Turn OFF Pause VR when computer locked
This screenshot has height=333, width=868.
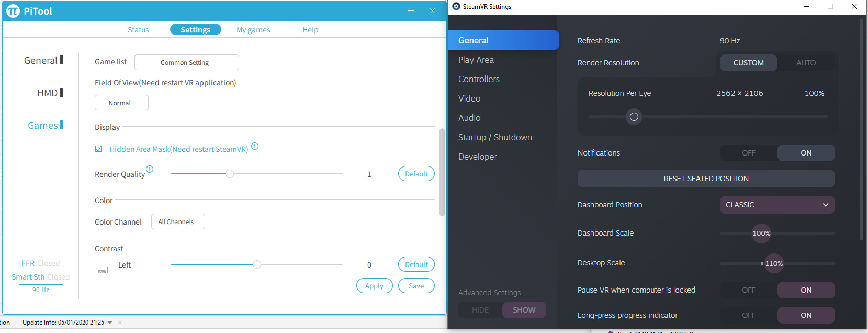(x=749, y=290)
